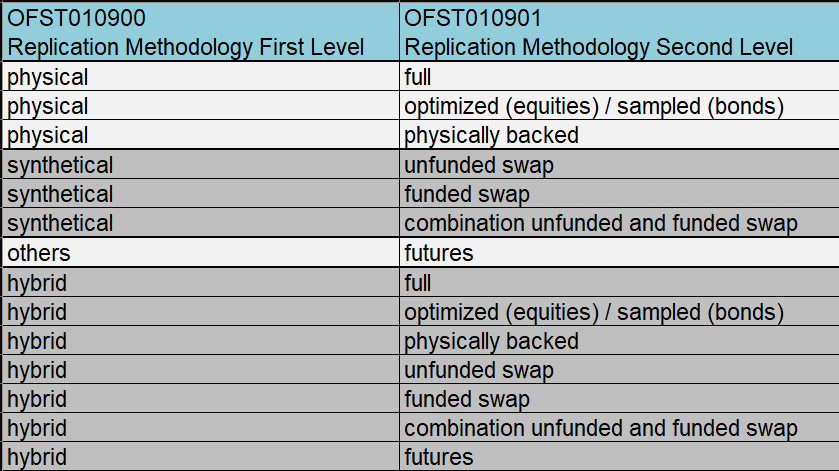Click hybrid row's "optimized (equities) / sampled (bonds)"
839x471 pixels.
pyautogui.click(x=618, y=312)
